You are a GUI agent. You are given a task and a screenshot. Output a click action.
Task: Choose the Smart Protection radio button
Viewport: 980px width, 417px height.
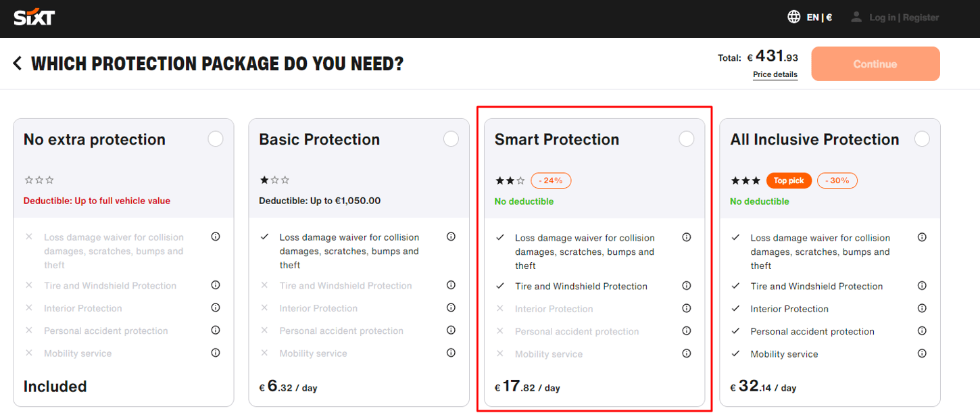(686, 139)
